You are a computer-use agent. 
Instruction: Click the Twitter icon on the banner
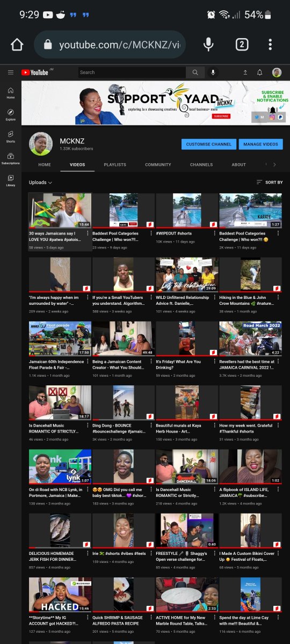pos(257,117)
